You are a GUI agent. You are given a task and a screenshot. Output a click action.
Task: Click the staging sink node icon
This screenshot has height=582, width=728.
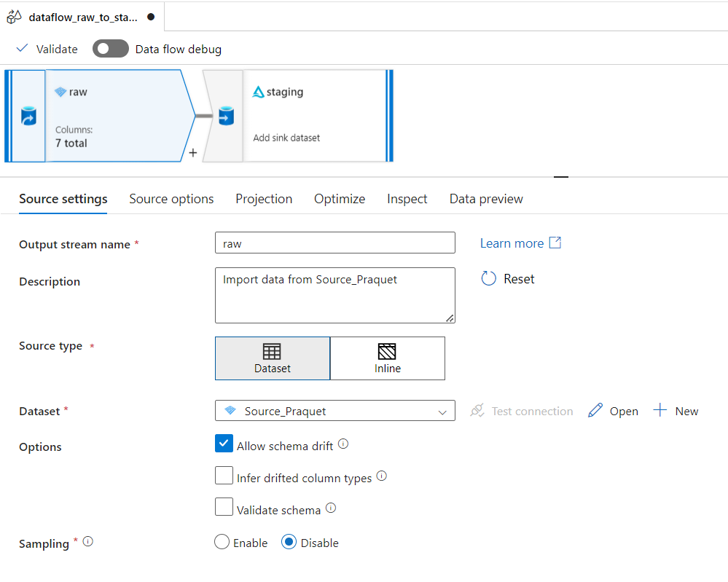pos(225,116)
